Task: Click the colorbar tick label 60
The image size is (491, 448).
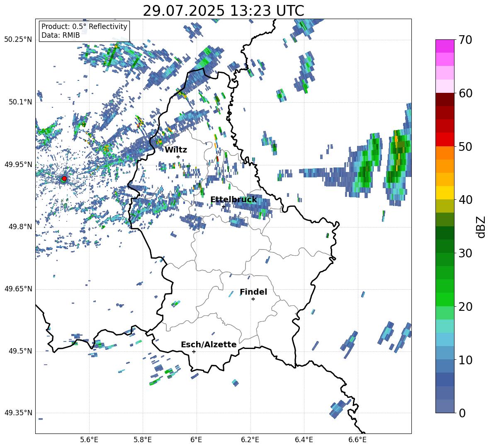Action: 465,93
